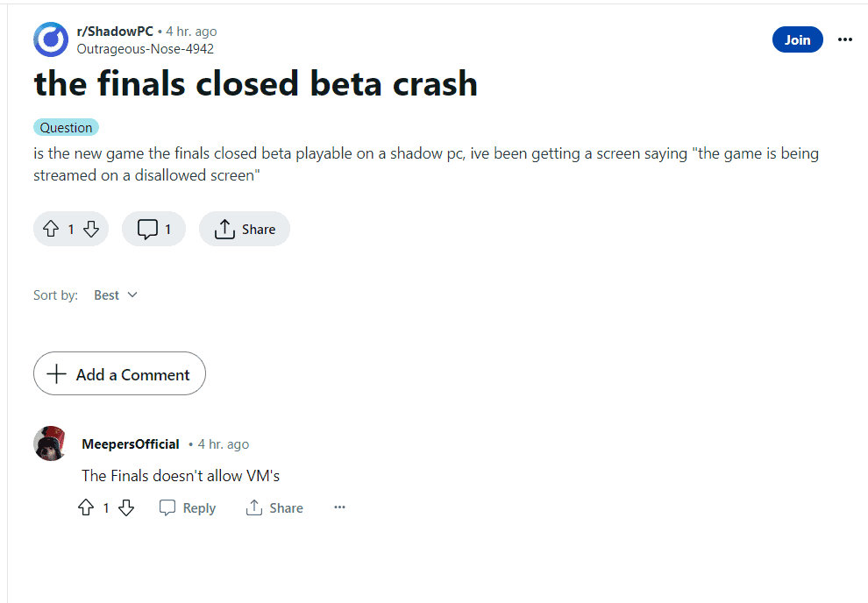Screen dimensions: 868x603
Task: Open the MeepersOfficial username link
Action: 131,444
